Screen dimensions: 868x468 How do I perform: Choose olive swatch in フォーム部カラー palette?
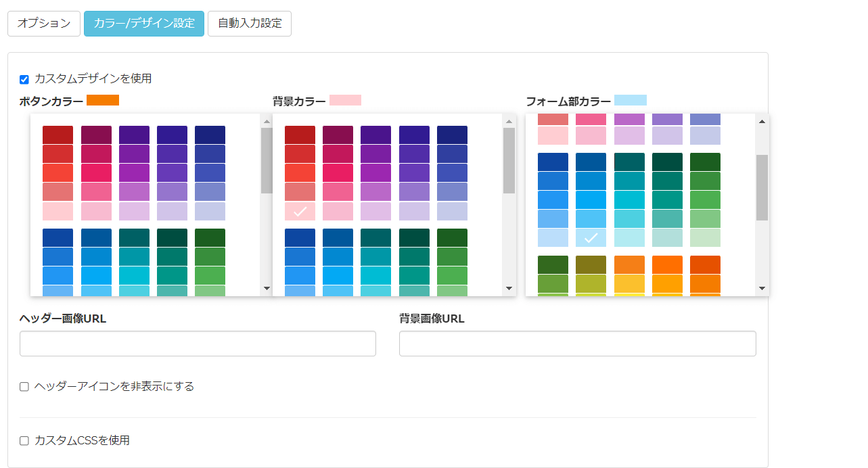(x=591, y=265)
